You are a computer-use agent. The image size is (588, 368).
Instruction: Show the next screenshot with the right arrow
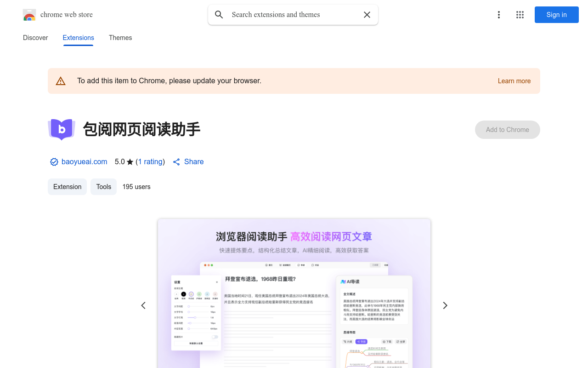click(445, 305)
